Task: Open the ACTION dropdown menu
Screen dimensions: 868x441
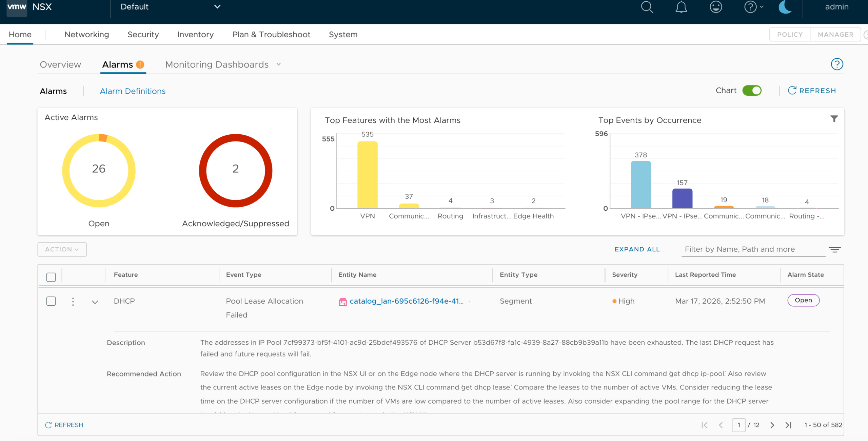Action: [62, 249]
